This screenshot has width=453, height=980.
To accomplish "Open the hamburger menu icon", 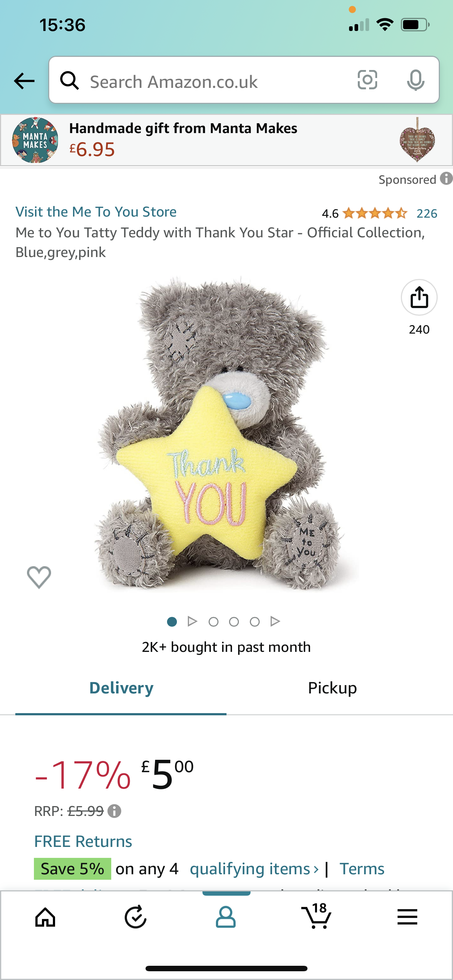I will tap(407, 917).
